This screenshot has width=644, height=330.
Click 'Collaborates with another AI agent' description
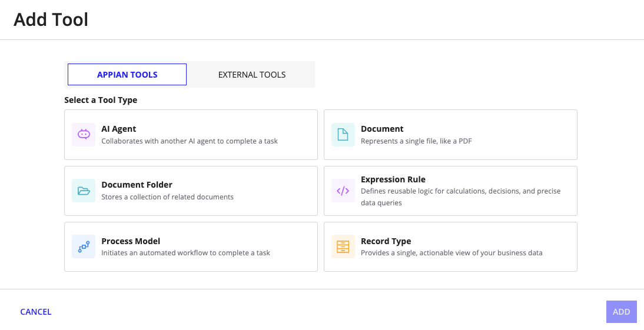pyautogui.click(x=190, y=141)
